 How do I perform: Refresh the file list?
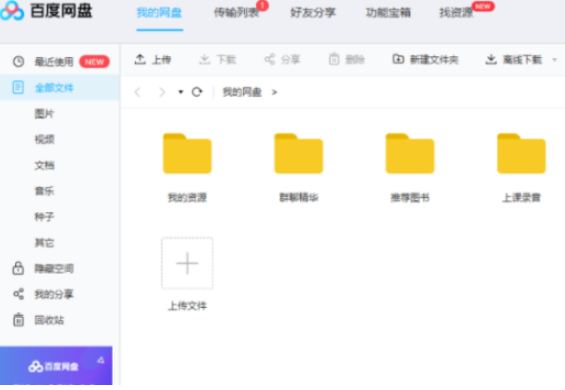[x=197, y=92]
